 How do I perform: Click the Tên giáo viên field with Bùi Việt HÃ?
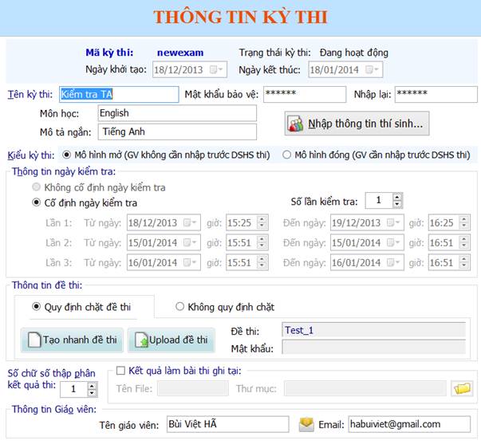tap(228, 424)
